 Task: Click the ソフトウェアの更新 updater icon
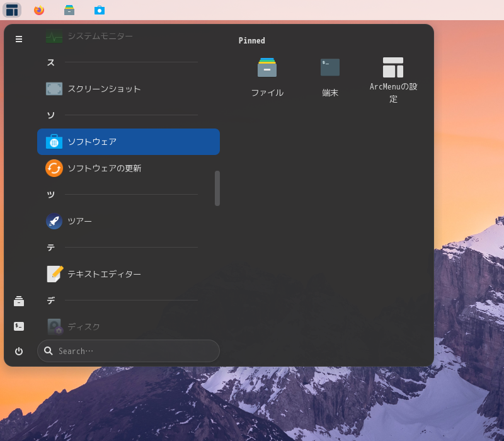point(54,168)
